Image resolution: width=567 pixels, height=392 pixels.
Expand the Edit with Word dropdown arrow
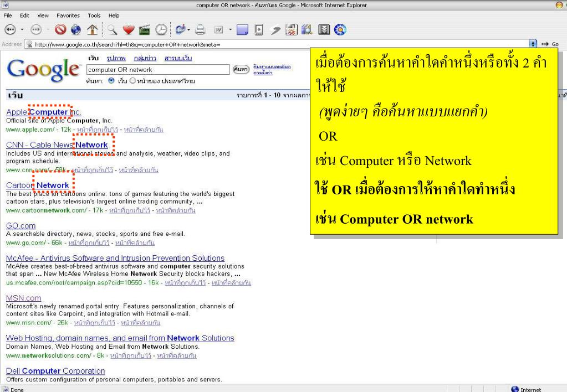tap(231, 30)
